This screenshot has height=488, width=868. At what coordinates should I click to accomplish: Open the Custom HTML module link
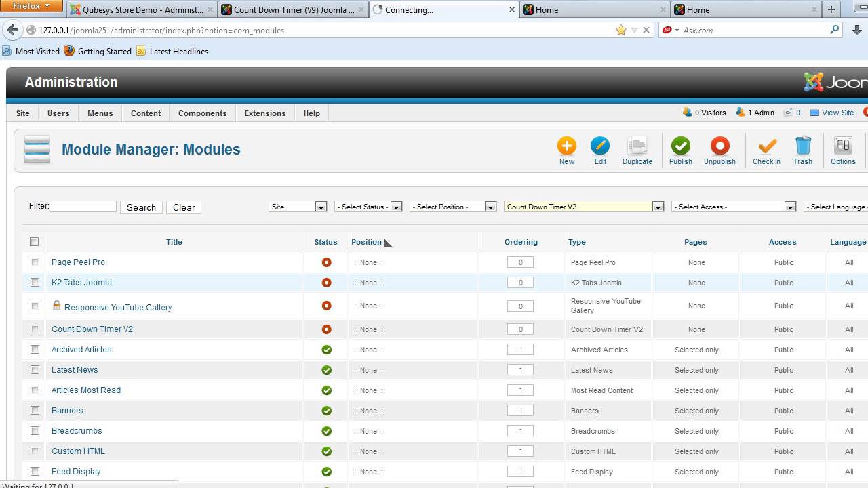79,451
